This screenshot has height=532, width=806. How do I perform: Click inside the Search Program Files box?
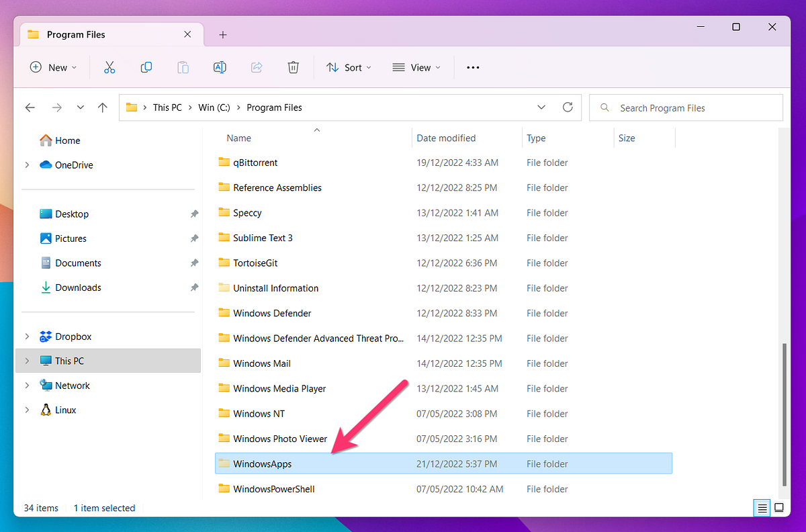click(x=686, y=107)
